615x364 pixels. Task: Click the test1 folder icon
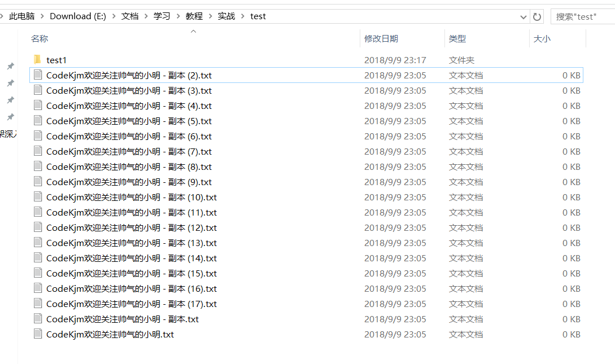pyautogui.click(x=38, y=60)
